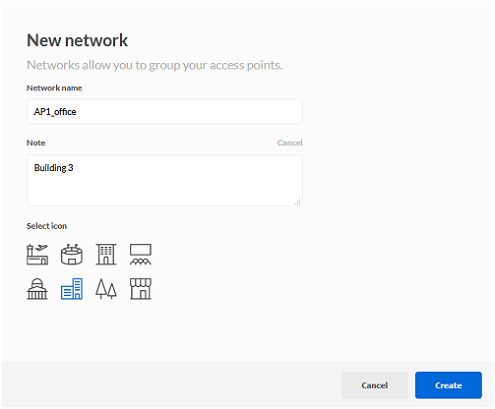This screenshot has height=409, width=495.
Task: Click inside the Note text area
Action: click(x=165, y=180)
